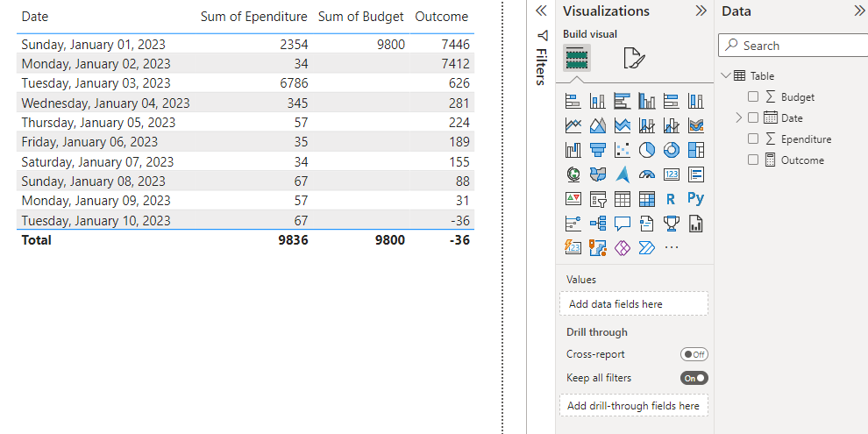Select the Python visual
The height and width of the screenshot is (434, 868).
[x=696, y=198]
